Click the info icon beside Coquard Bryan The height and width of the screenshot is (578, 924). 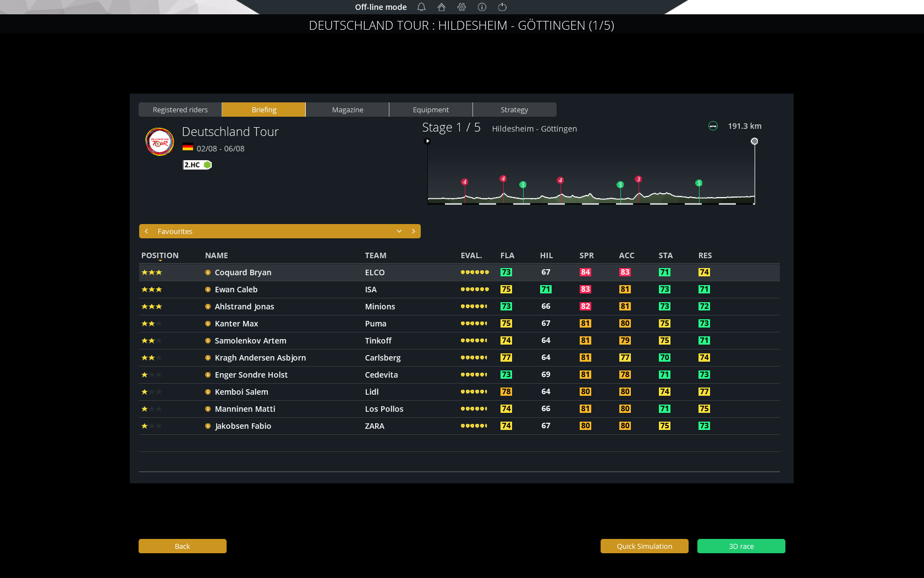[208, 272]
